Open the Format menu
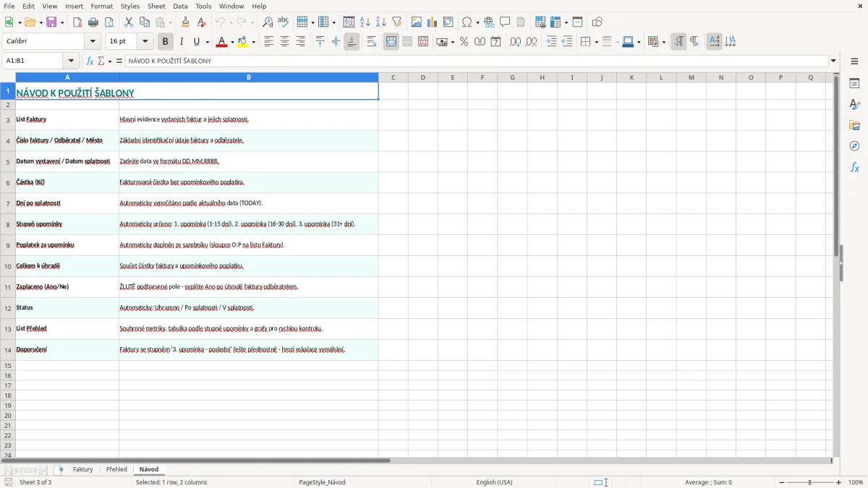868x488 pixels. pos(102,6)
